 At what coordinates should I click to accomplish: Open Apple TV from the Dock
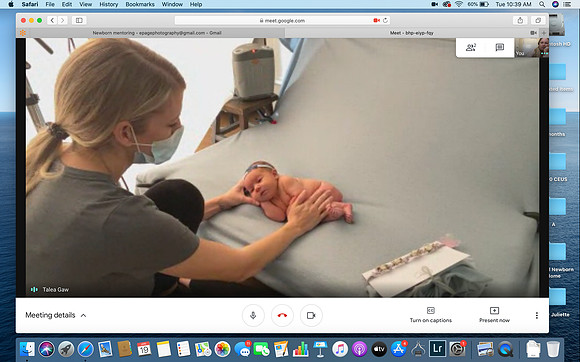(379, 349)
